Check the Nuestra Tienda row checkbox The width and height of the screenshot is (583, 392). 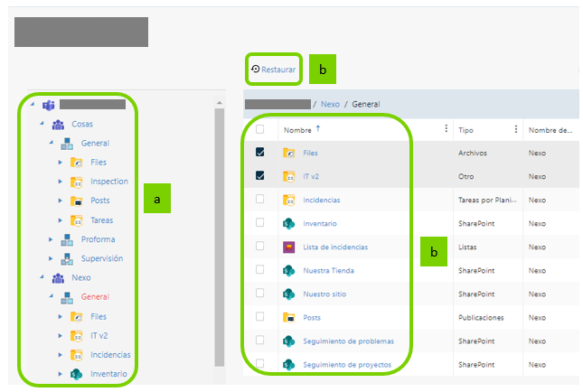coord(260,269)
